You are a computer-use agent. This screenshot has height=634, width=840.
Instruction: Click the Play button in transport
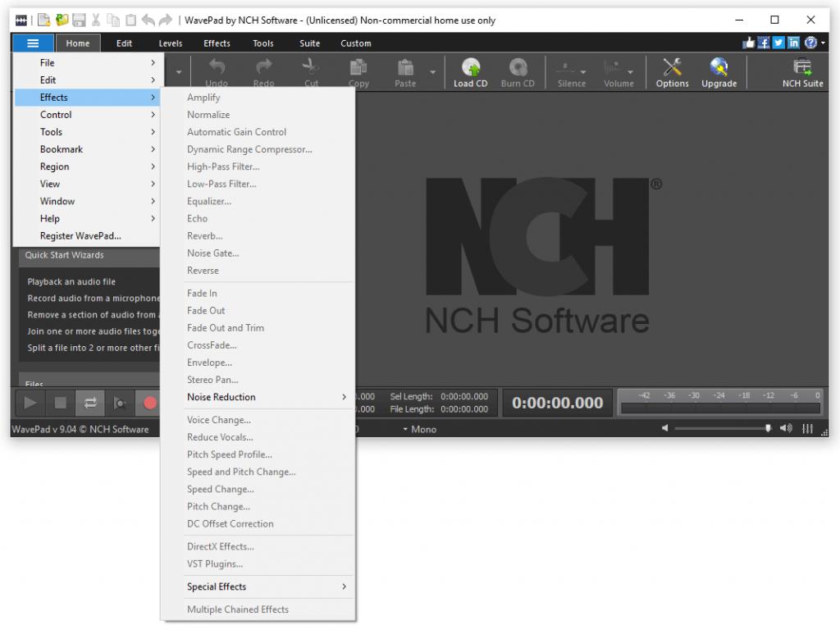click(x=30, y=403)
